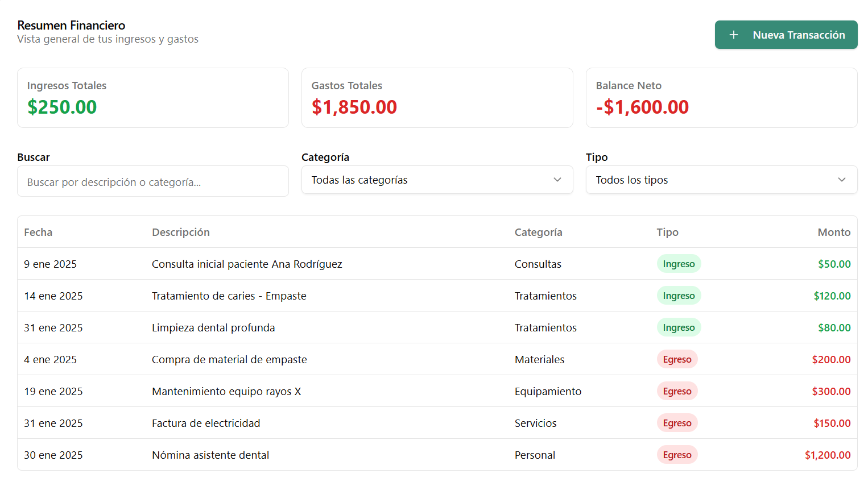Click the Ingreso badge for Limpieza dental
Image resolution: width=868 pixels, height=486 pixels.
pos(679,327)
